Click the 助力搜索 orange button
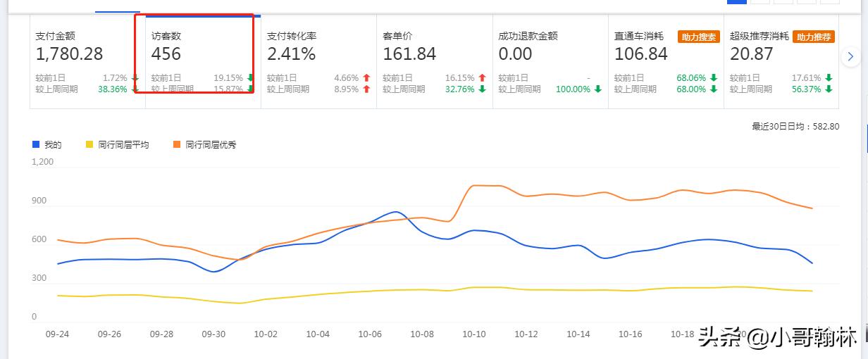This screenshot has width=868, height=359. pos(698,37)
